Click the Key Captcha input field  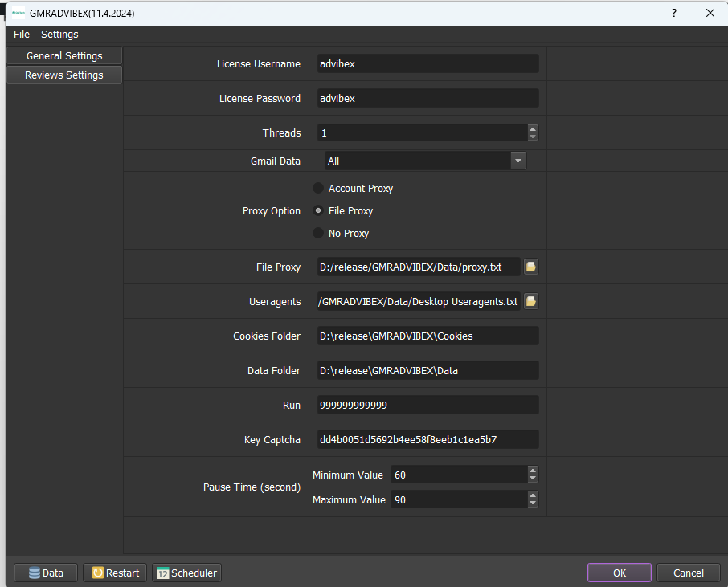click(427, 439)
